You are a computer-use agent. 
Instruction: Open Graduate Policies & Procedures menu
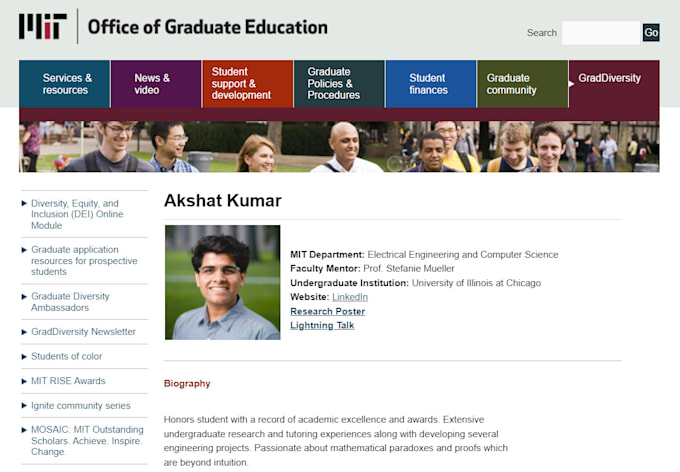point(339,84)
